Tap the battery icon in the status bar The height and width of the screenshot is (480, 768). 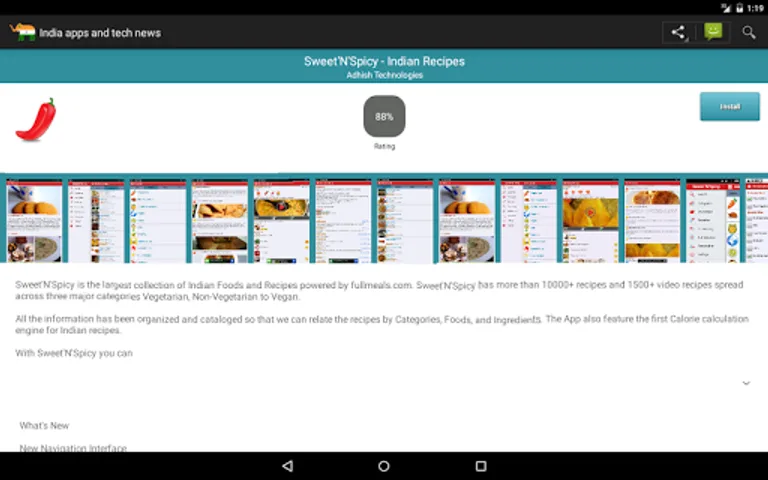(740, 7)
